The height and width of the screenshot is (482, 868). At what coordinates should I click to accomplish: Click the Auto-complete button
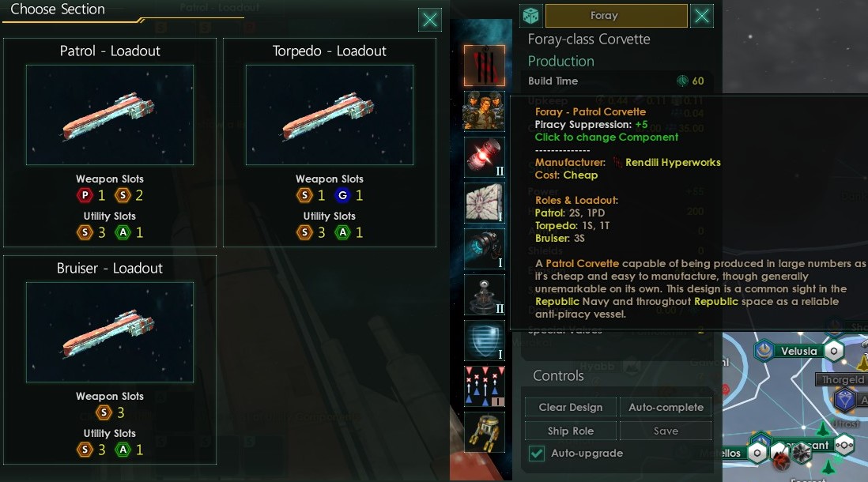click(x=666, y=407)
